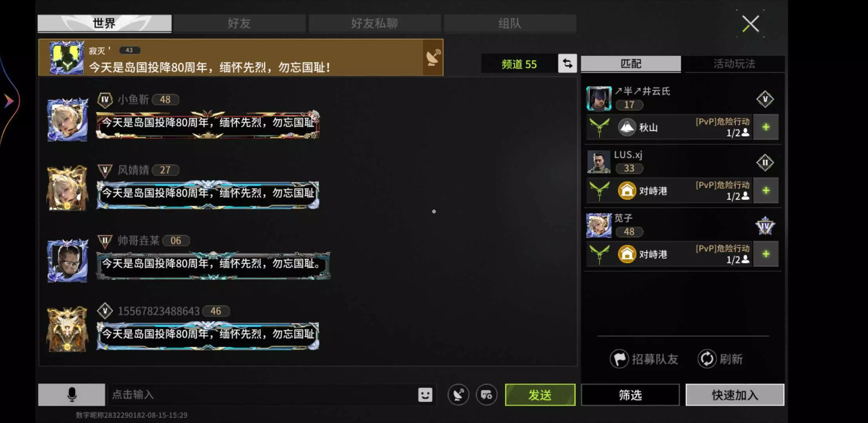868x423 pixels.
Task: Expand the side arrow on left edge
Action: (9, 101)
